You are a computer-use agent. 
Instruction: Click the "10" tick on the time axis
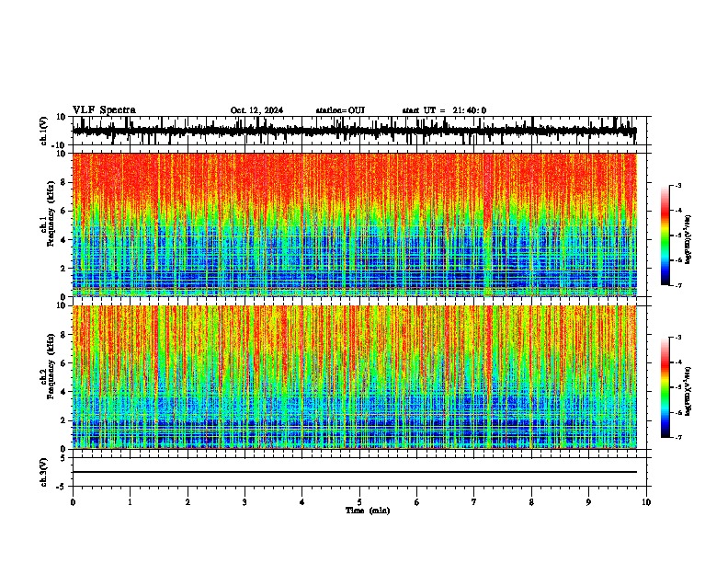[646, 502]
